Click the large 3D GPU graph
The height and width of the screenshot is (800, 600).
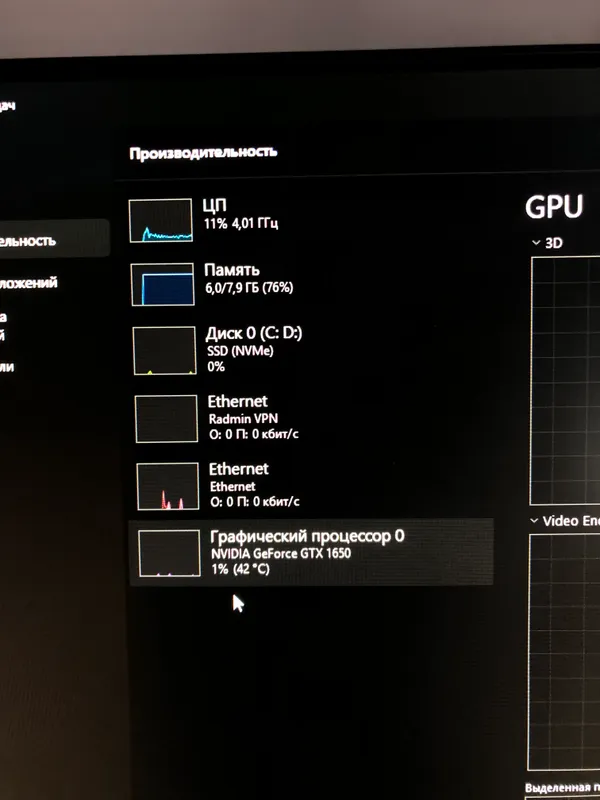coord(565,381)
